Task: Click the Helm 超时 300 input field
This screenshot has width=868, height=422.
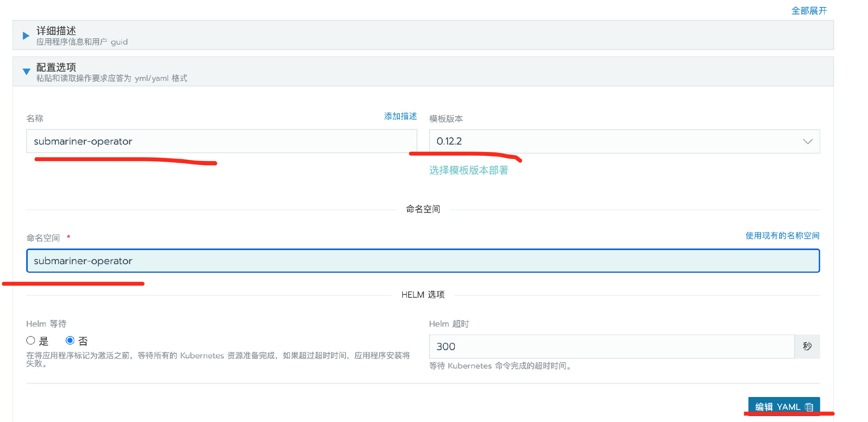Action: [612, 347]
